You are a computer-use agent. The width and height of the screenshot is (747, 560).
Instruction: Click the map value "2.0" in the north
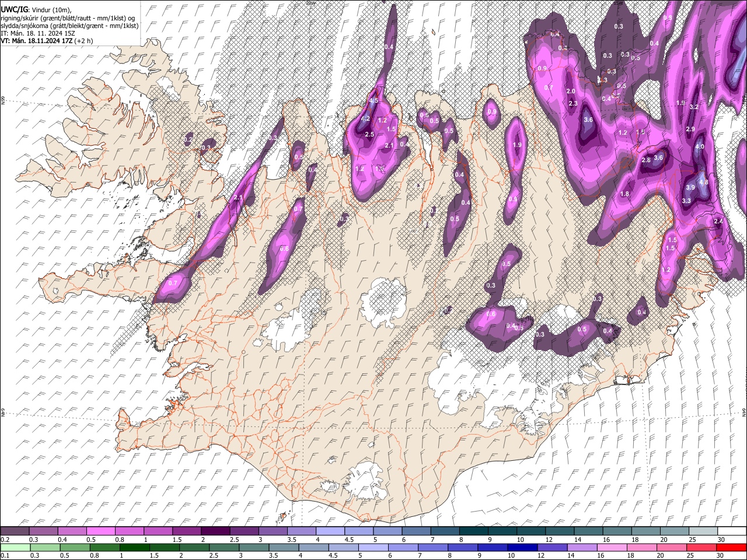point(571,91)
